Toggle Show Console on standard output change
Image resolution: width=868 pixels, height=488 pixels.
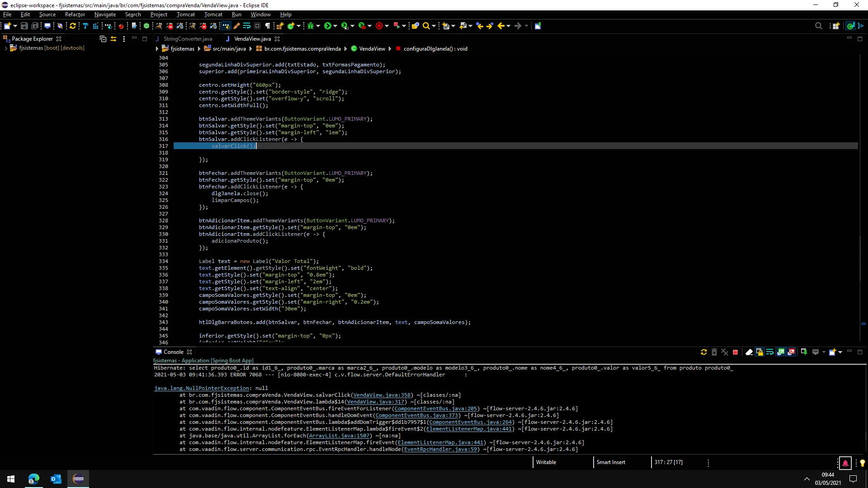click(x=781, y=352)
